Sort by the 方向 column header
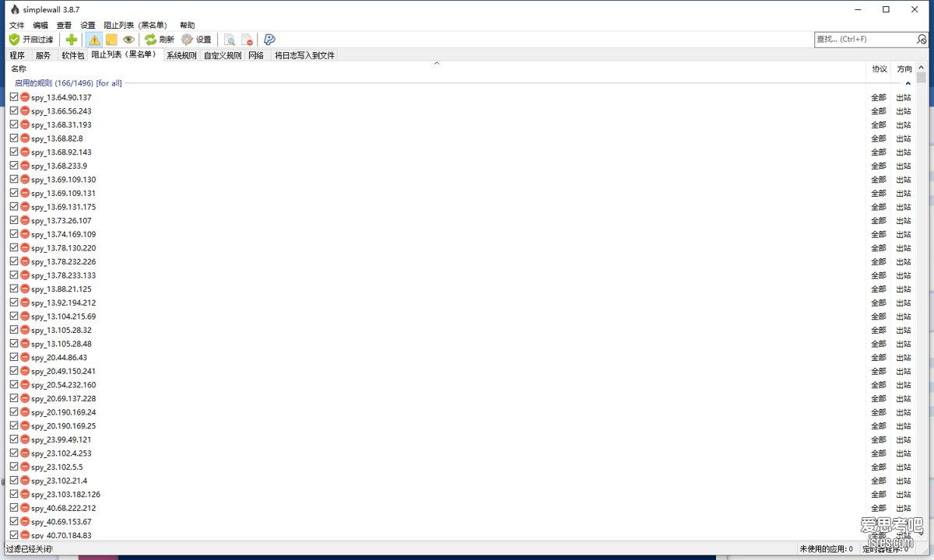The width and height of the screenshot is (934, 560). (x=904, y=68)
